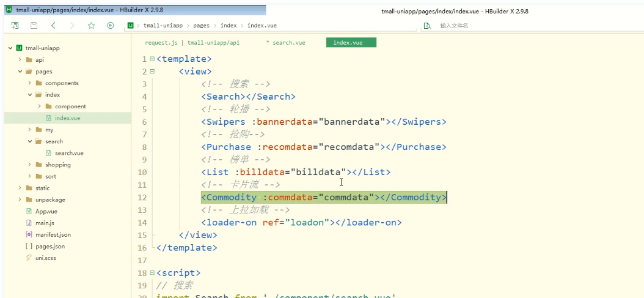Select the shopping folder label
Image resolution: width=644 pixels, height=298 pixels.
click(x=58, y=165)
